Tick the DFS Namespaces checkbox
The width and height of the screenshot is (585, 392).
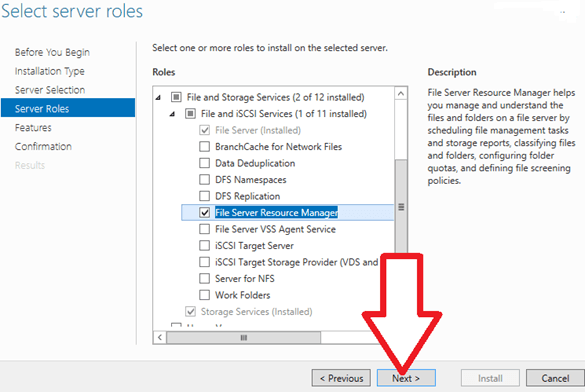coord(204,179)
